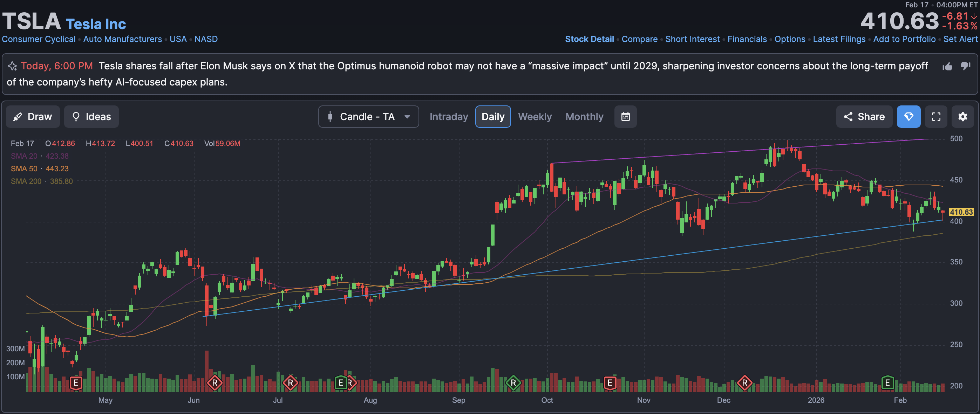
Task: Click the thumbs down icon on news
Action: pos(966,67)
